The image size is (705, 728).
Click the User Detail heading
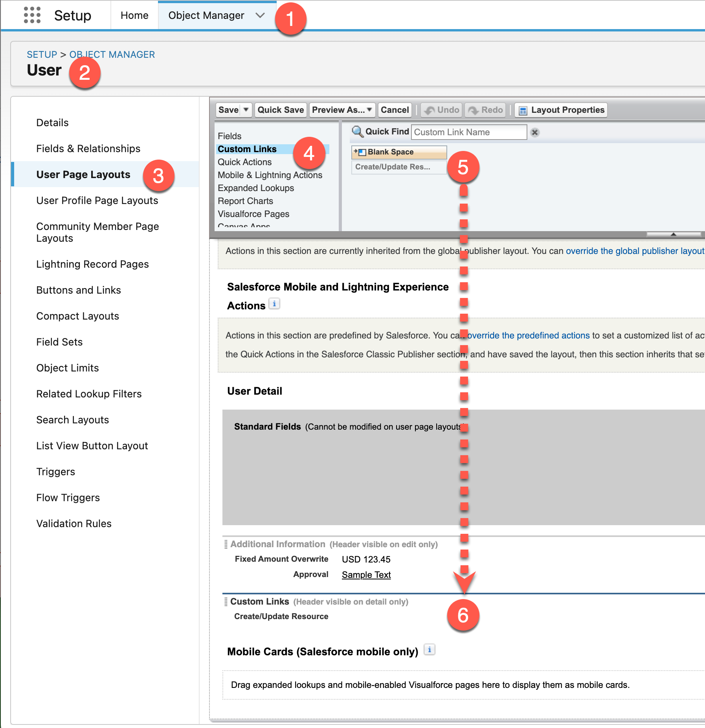[x=255, y=391]
